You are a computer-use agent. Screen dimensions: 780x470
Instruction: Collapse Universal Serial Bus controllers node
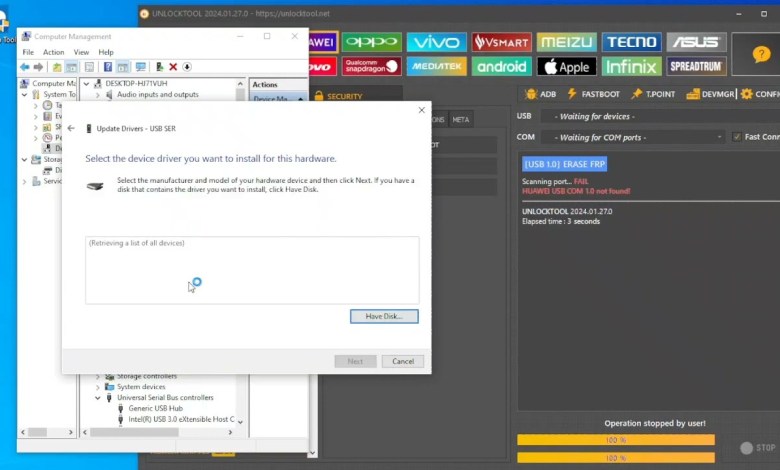coord(98,398)
